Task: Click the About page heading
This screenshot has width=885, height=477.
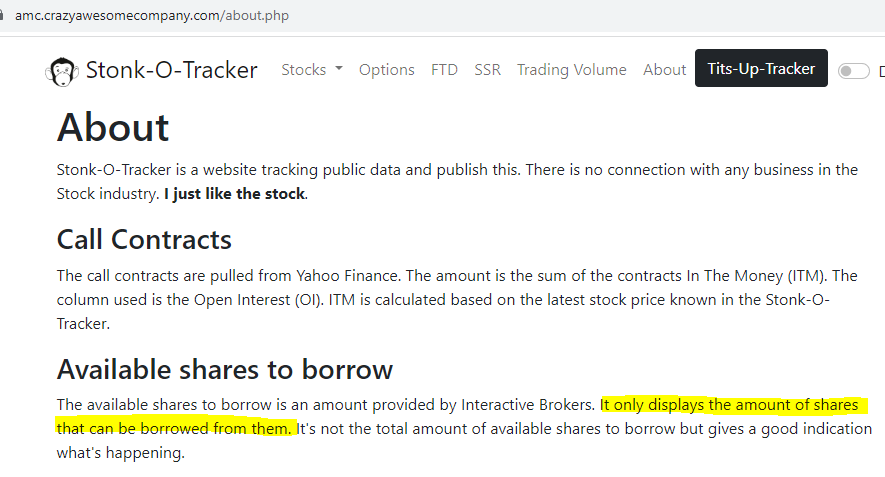Action: point(113,128)
